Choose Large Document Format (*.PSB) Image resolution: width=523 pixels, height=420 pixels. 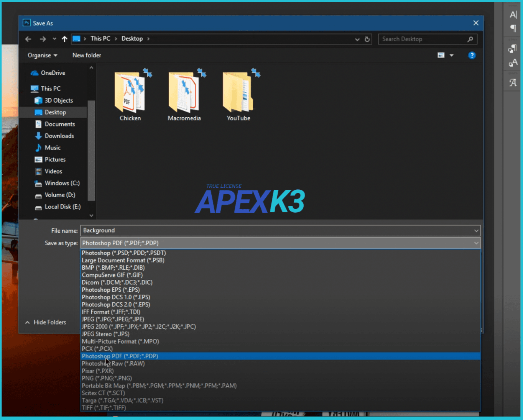280,260
